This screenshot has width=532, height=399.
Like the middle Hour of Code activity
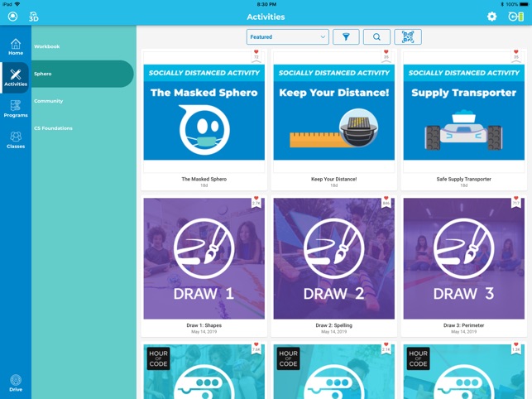[386, 348]
